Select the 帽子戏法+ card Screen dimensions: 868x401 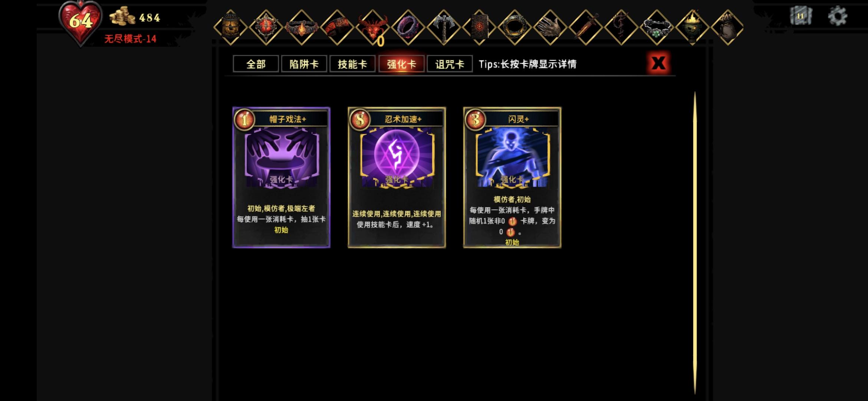coord(281,177)
